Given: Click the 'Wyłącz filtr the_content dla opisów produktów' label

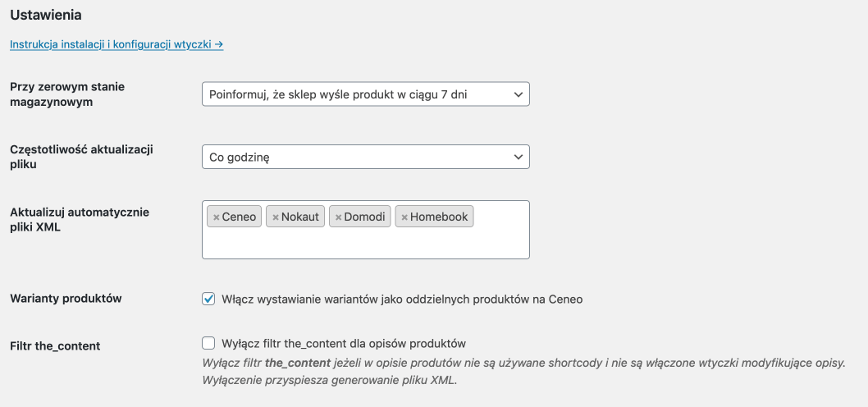Looking at the screenshot, I should [343, 344].
